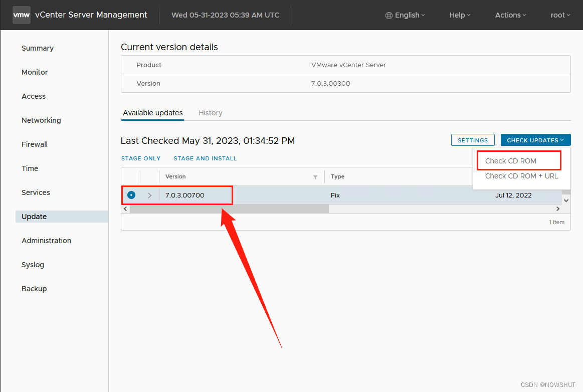Click the vmw logo icon
583x392 pixels.
pyautogui.click(x=22, y=15)
